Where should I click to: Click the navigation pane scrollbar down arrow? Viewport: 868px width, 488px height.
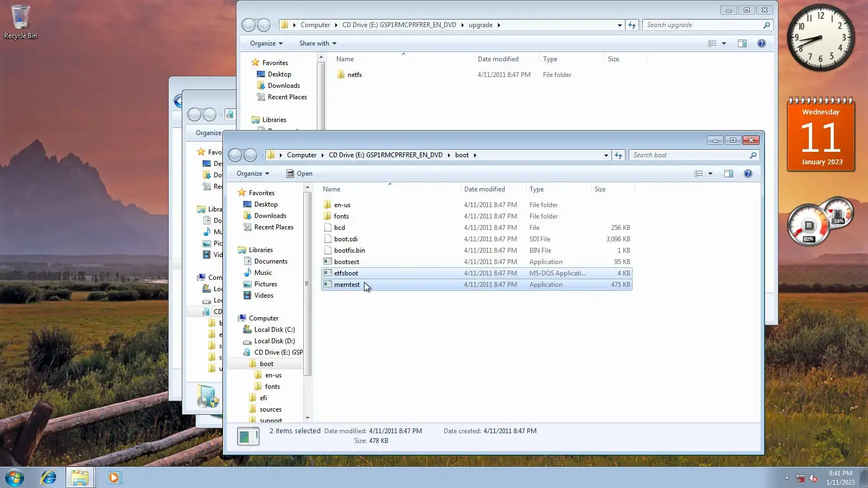308,418
